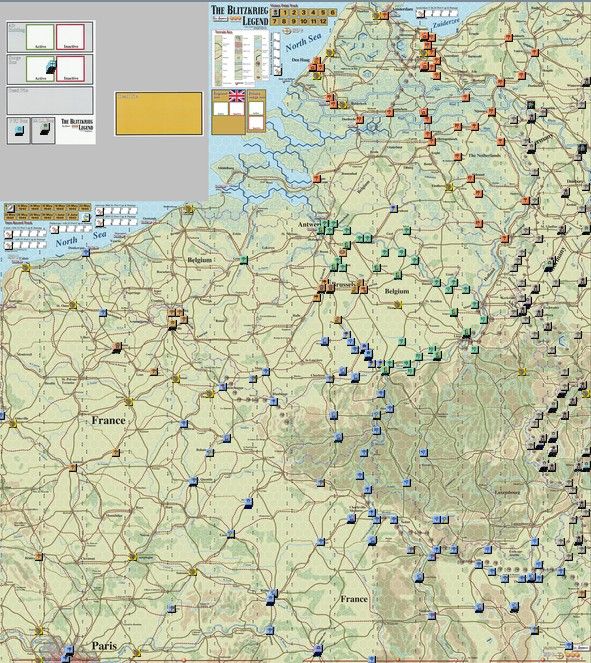Click the grey Dead Pile box
591x663 pixels.
pyautogui.click(x=50, y=101)
